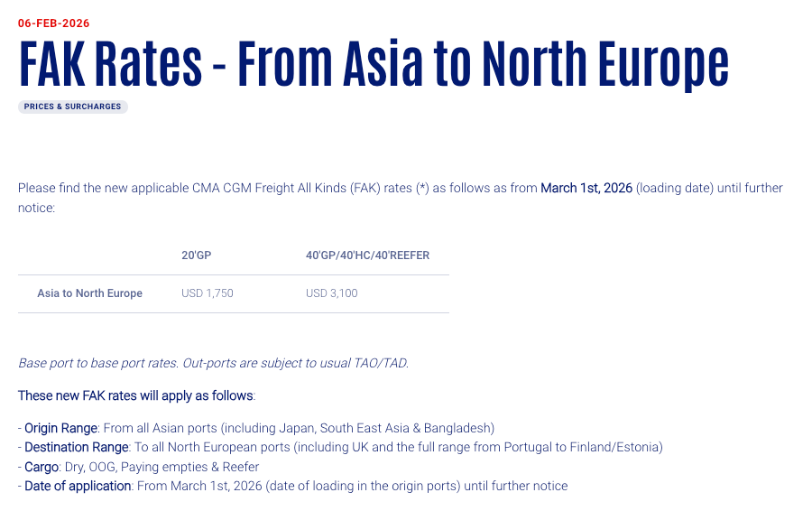Image resolution: width=812 pixels, height=511 pixels.
Task: Click the USD 1,750 rate cell
Action: pyautogui.click(x=208, y=293)
